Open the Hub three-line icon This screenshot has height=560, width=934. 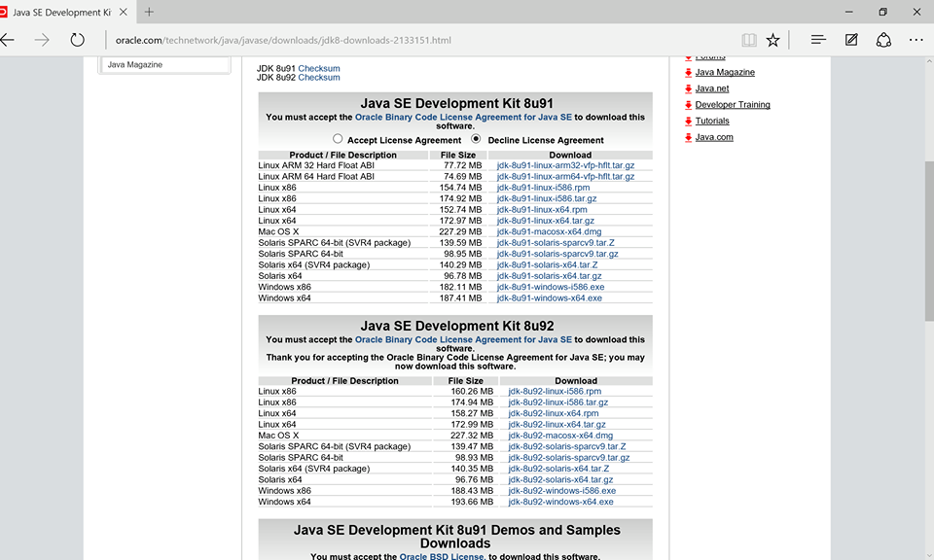[x=818, y=40]
